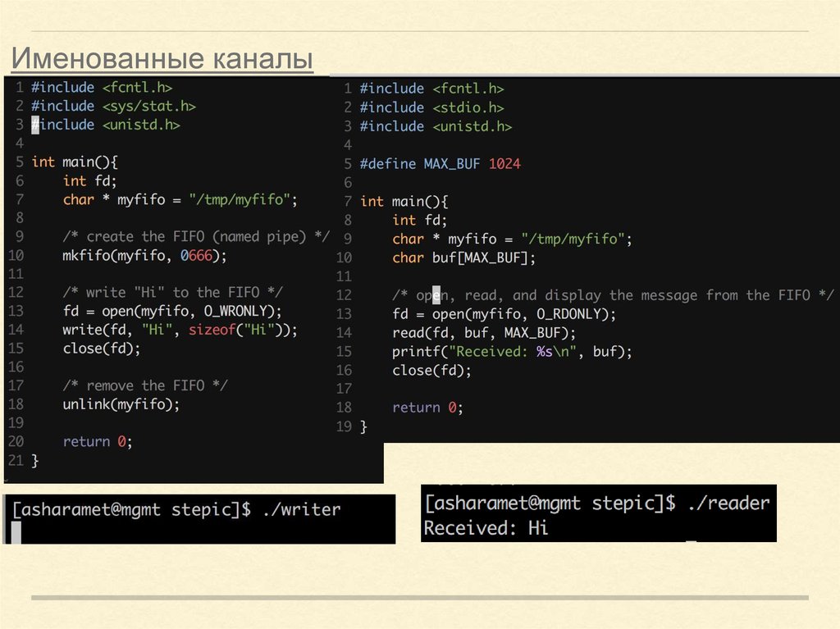The height and width of the screenshot is (629, 840).
Task: Click the "remove the FIFO" comment
Action: 145,385
